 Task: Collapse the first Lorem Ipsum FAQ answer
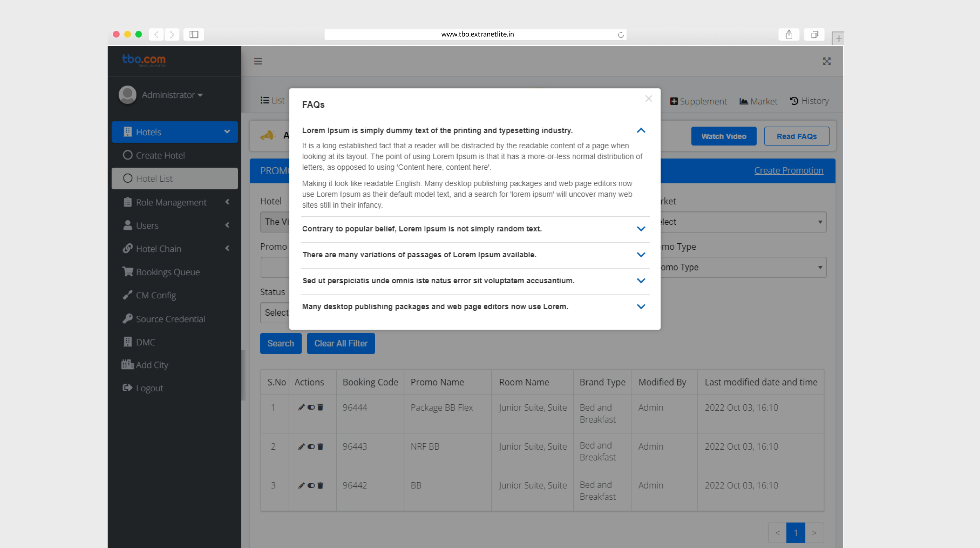(x=641, y=130)
